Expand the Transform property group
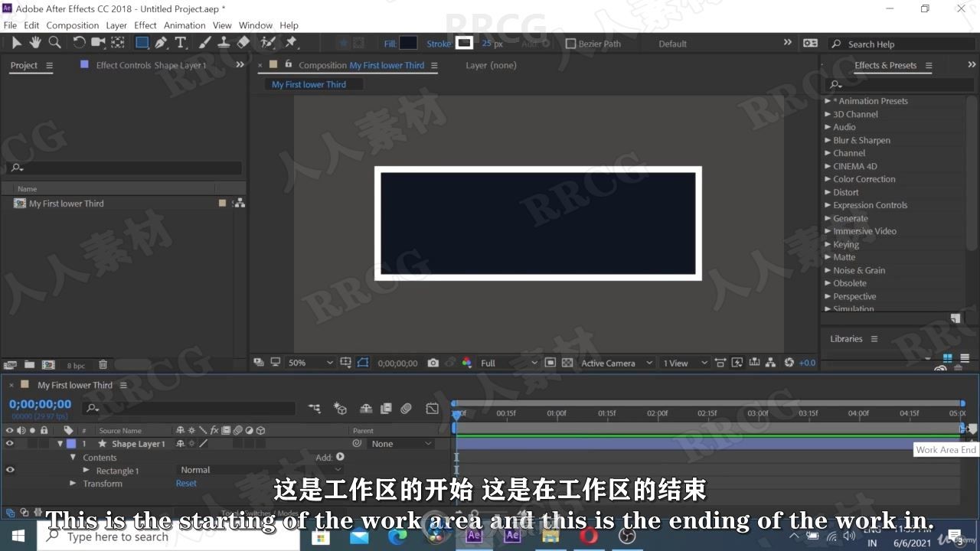980x551 pixels. [x=73, y=484]
